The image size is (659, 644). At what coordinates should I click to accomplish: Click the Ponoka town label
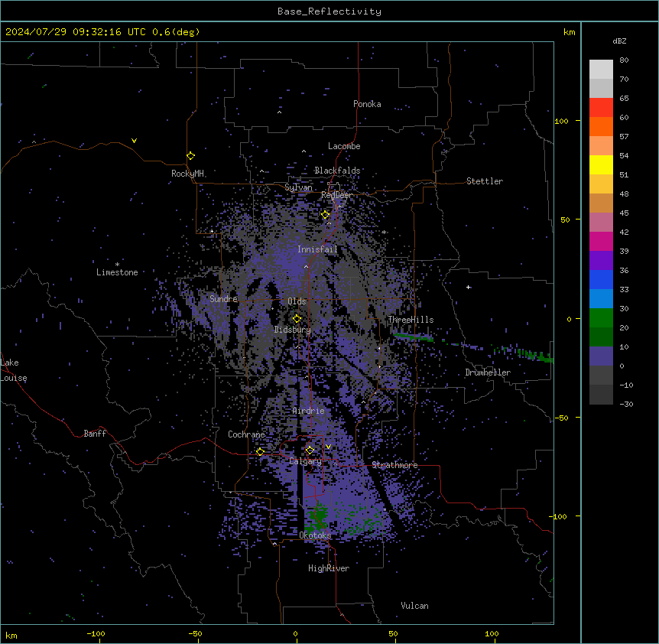pos(367,104)
